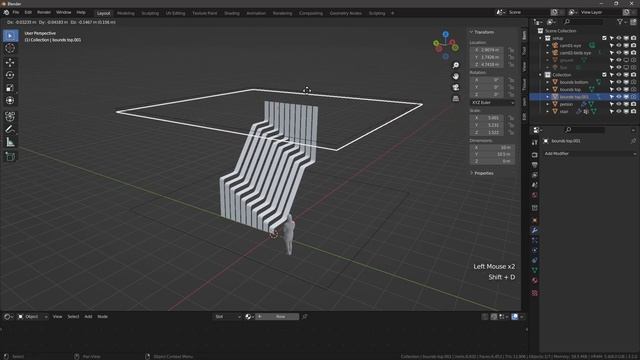Open the Tool settings tab in Properties
This screenshot has height=360, width=640.
pyautogui.click(x=535, y=142)
